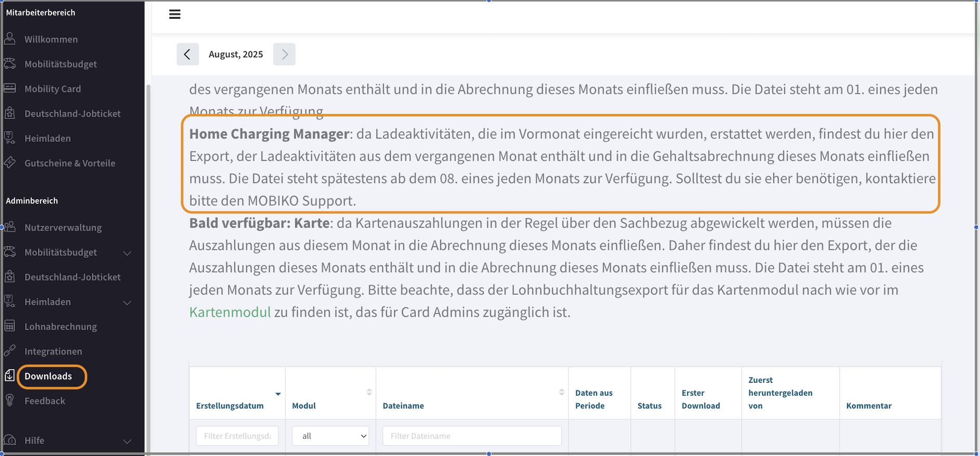The width and height of the screenshot is (980, 456).
Task: Click the Downloads file icon
Action: point(10,375)
